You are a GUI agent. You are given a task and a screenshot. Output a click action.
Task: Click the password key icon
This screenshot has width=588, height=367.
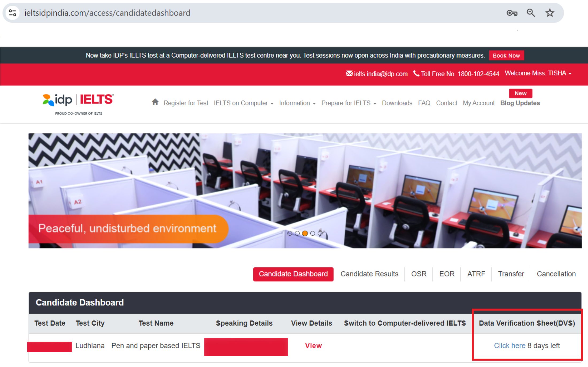pyautogui.click(x=512, y=13)
